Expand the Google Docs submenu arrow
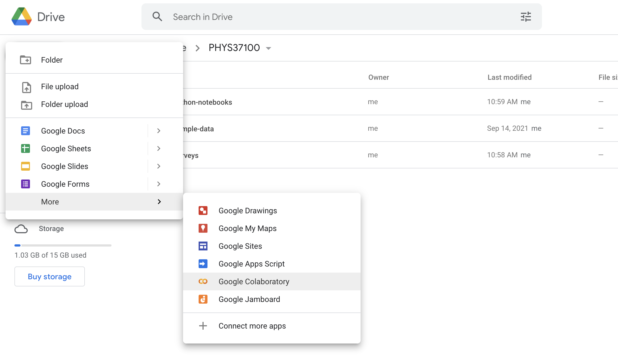 pos(159,131)
